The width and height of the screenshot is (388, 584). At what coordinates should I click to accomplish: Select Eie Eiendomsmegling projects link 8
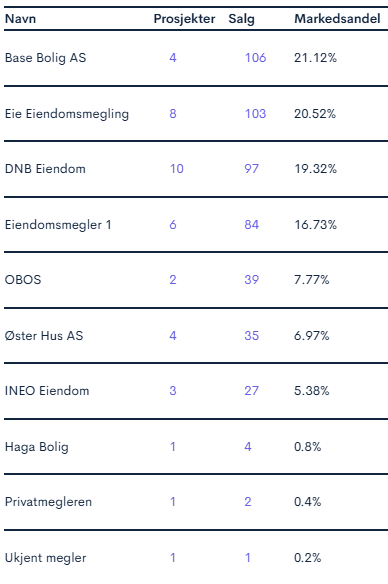(x=173, y=114)
